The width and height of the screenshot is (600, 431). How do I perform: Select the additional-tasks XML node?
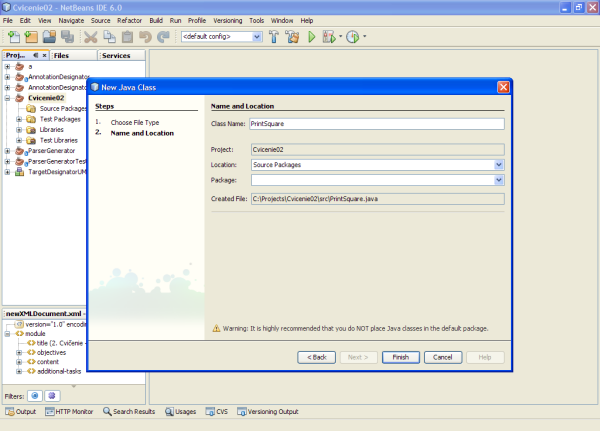59,371
